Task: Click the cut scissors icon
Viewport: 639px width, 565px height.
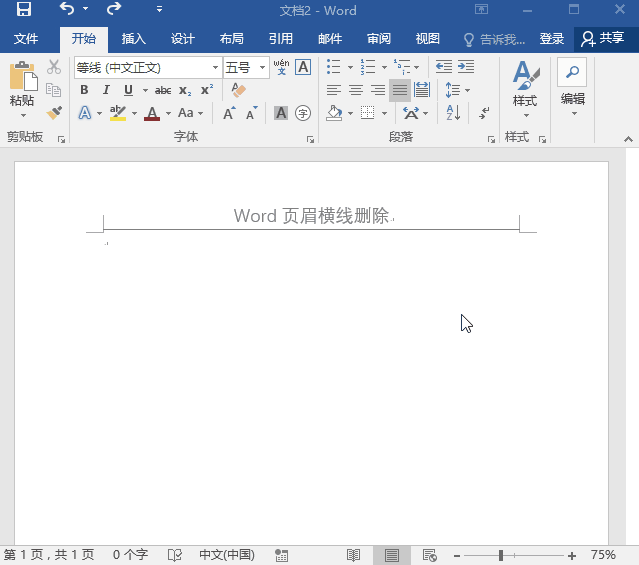Action: (54, 67)
